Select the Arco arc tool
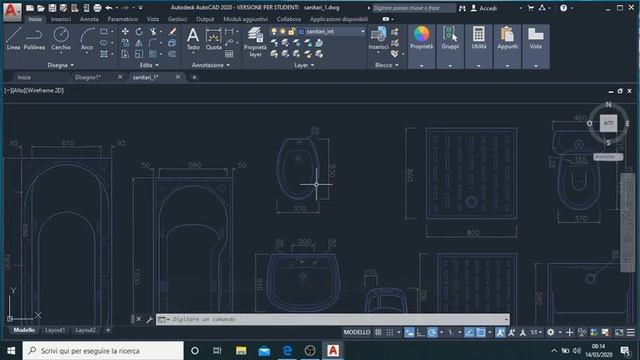Screen dimensions: 640x360 pyautogui.click(x=87, y=39)
